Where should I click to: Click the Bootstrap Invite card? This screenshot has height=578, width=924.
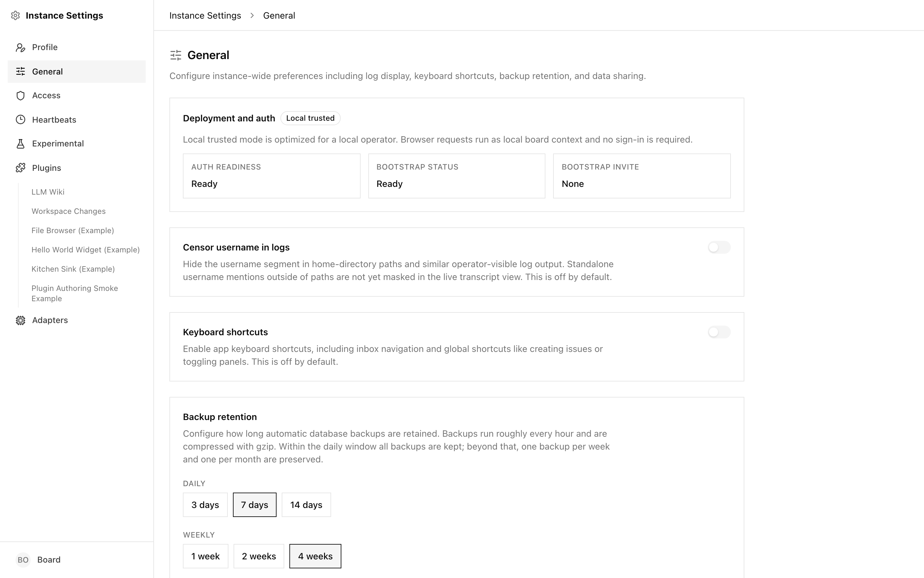[x=642, y=176]
